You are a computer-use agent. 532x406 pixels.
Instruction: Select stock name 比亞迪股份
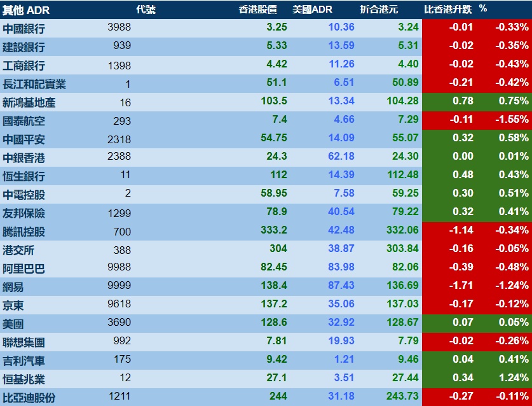[x=29, y=398]
